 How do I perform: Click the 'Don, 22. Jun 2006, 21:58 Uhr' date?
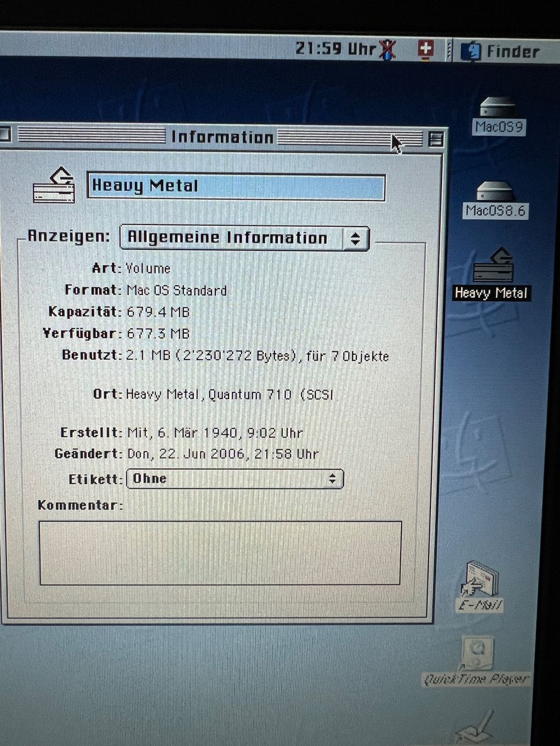(223, 454)
